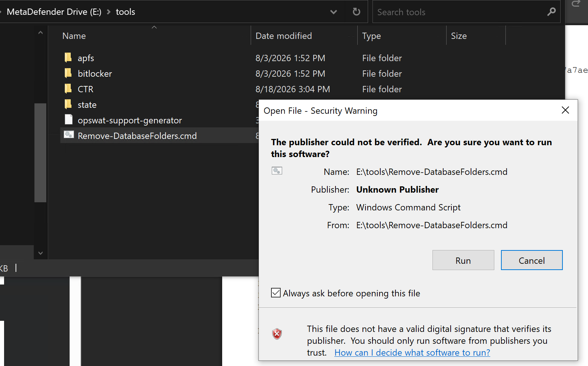Click the File folder type for apfs
This screenshot has height=366, width=588.
[x=382, y=58]
